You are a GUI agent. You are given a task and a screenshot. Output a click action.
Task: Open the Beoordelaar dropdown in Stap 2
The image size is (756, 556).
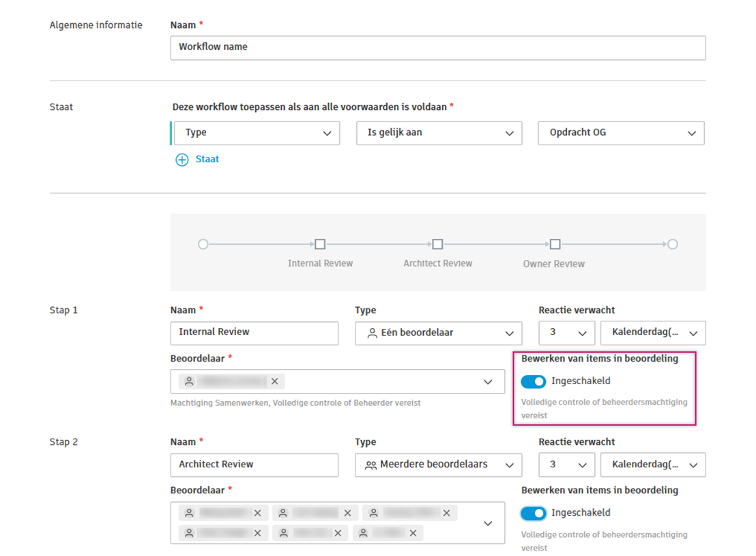click(x=487, y=523)
